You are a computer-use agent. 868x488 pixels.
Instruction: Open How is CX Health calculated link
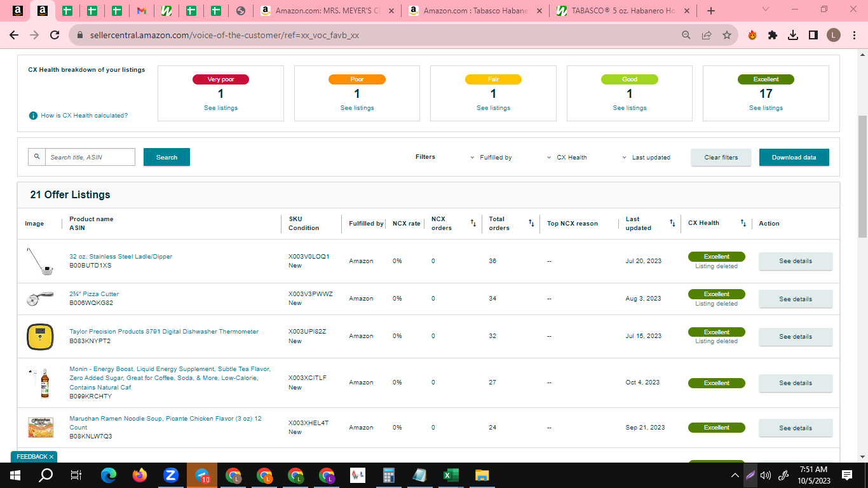click(x=85, y=116)
